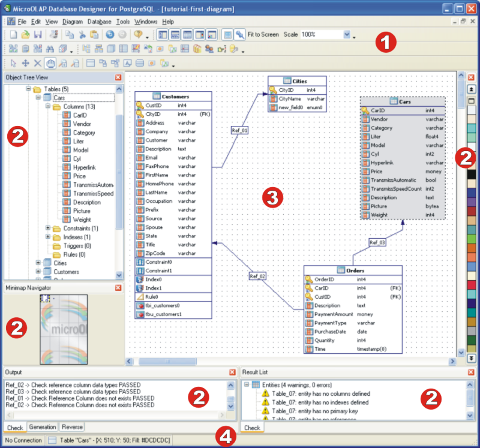This screenshot has height=448, width=480.
Task: Click the Fit to Screen magnifier icon
Action: tap(240, 35)
